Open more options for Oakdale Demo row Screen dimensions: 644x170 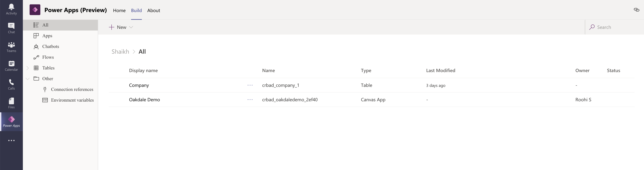[x=250, y=100]
